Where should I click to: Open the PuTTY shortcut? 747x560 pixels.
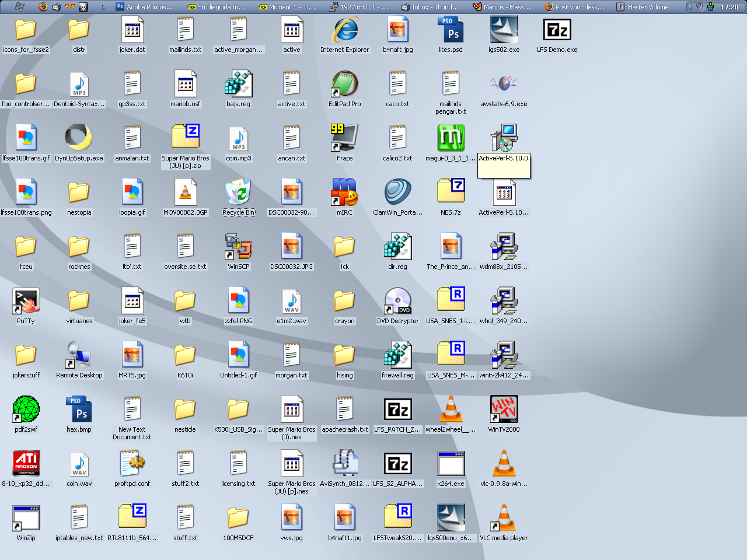coord(26,301)
